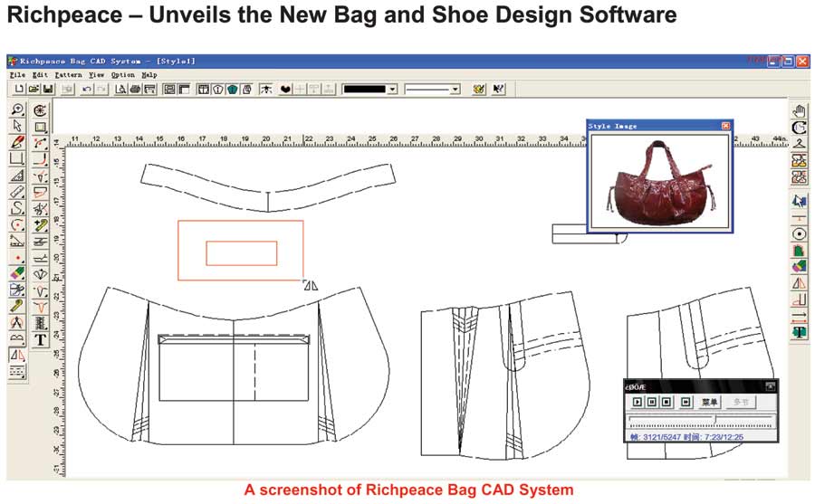Click the Undo arrow icon
Image resolution: width=815 pixels, height=504 pixels.
point(87,89)
